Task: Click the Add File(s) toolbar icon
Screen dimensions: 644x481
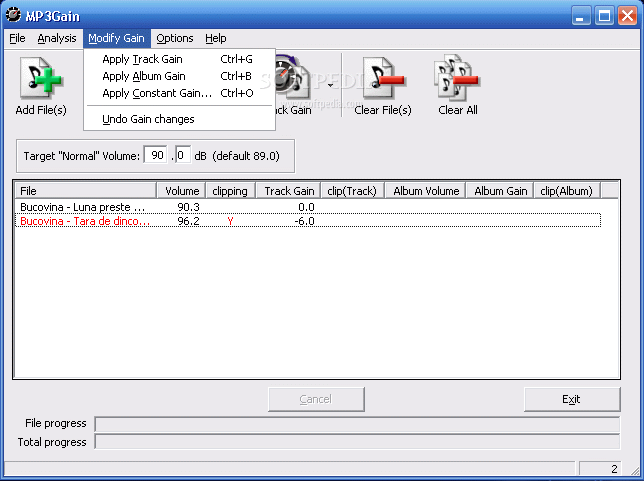Action: (41, 78)
